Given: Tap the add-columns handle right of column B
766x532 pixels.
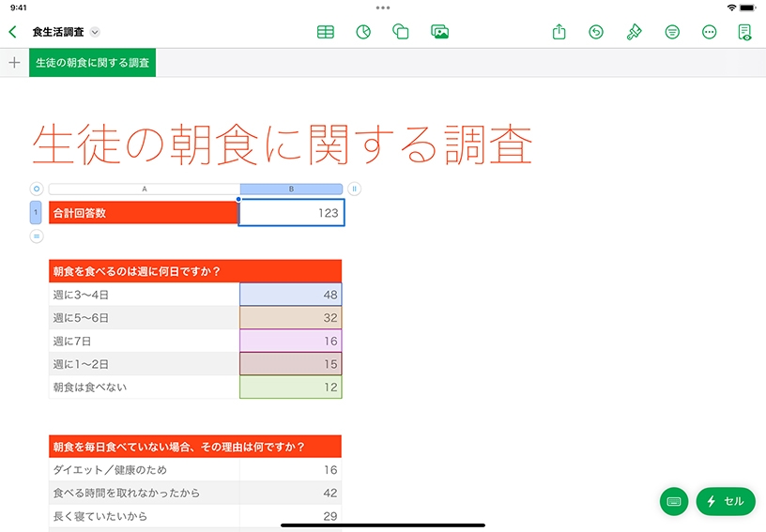Looking at the screenshot, I should [354, 189].
